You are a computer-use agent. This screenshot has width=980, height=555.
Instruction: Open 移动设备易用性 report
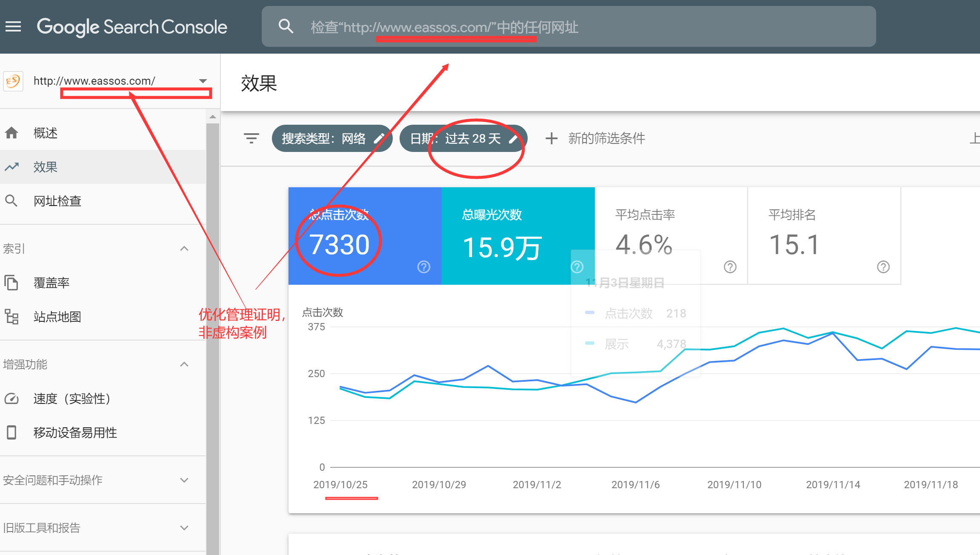[103, 432]
